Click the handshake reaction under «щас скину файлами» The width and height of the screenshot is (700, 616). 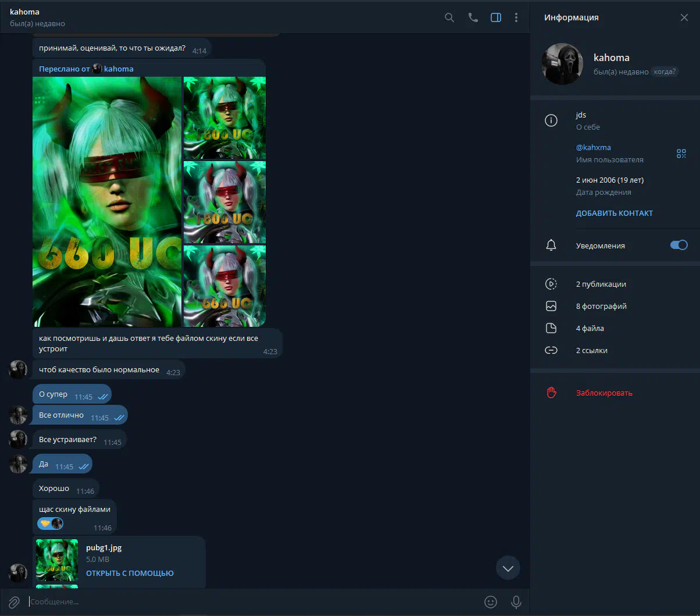coord(51,524)
